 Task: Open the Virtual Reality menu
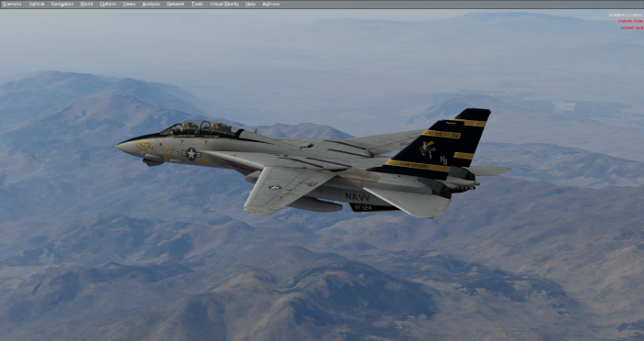click(224, 4)
